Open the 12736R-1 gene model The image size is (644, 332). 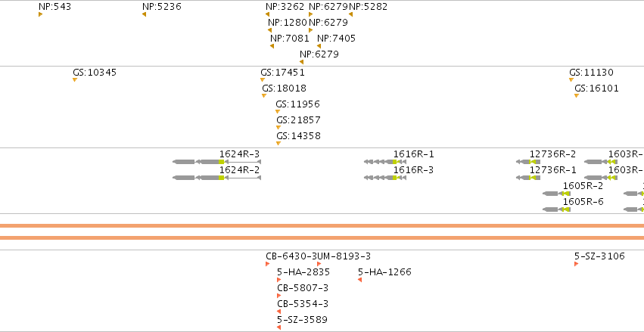point(528,178)
